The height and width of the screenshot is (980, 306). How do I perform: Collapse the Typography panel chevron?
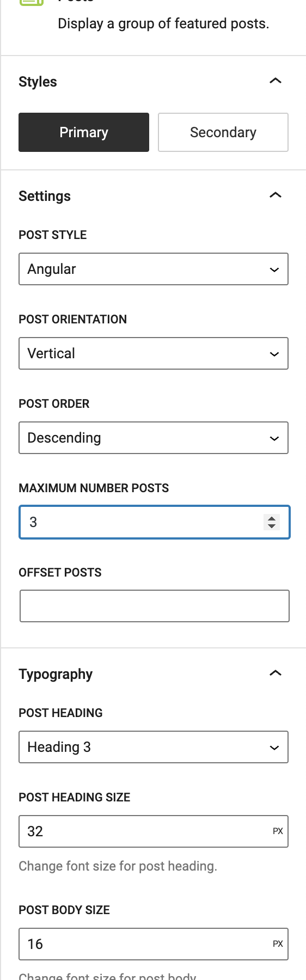(276, 673)
